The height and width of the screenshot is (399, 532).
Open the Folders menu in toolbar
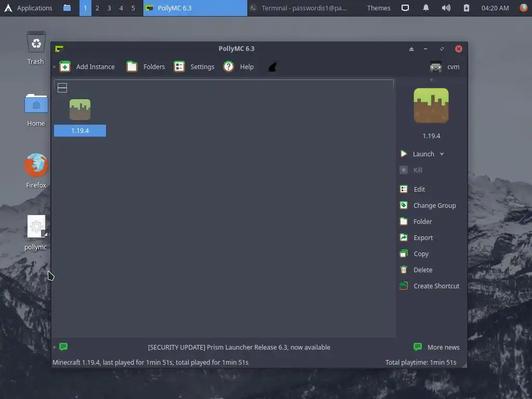(145, 67)
